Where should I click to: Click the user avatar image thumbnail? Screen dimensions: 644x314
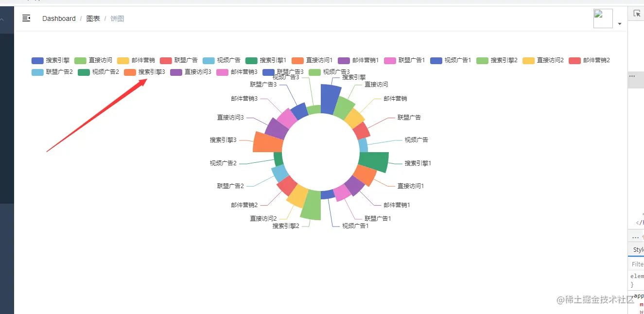point(603,17)
